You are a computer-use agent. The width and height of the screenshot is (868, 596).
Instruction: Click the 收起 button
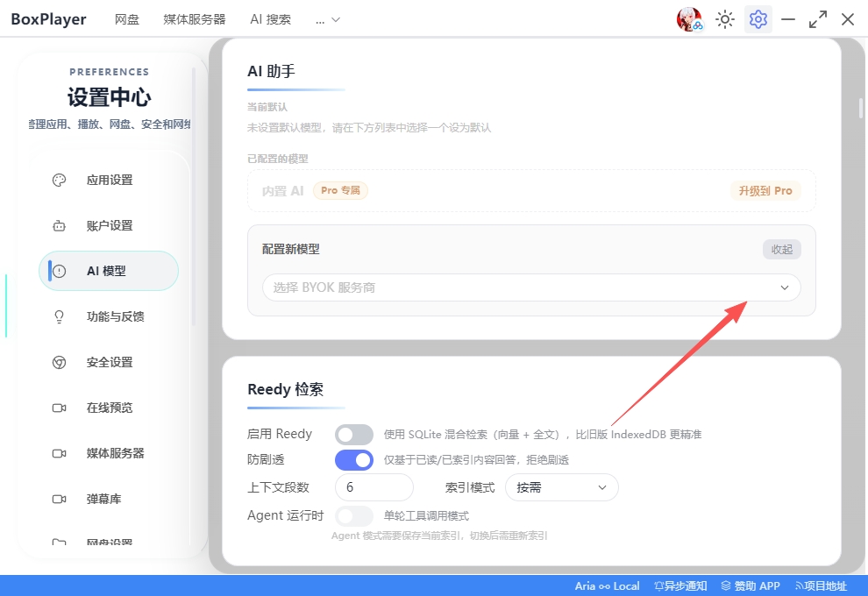(x=782, y=250)
